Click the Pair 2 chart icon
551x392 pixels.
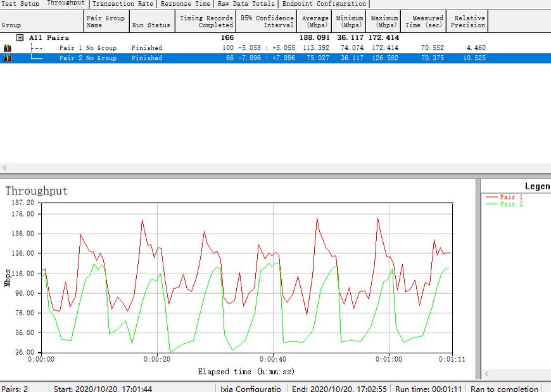coord(8,58)
